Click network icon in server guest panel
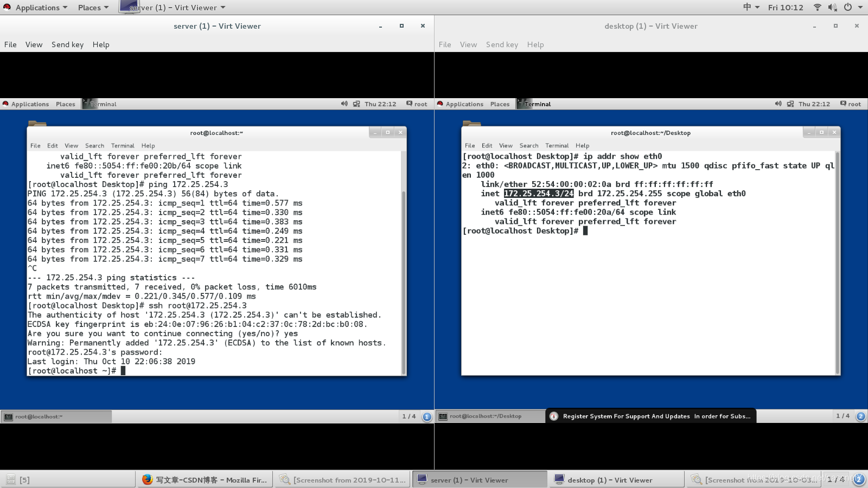Screen dimensions: 868x488 356,104
